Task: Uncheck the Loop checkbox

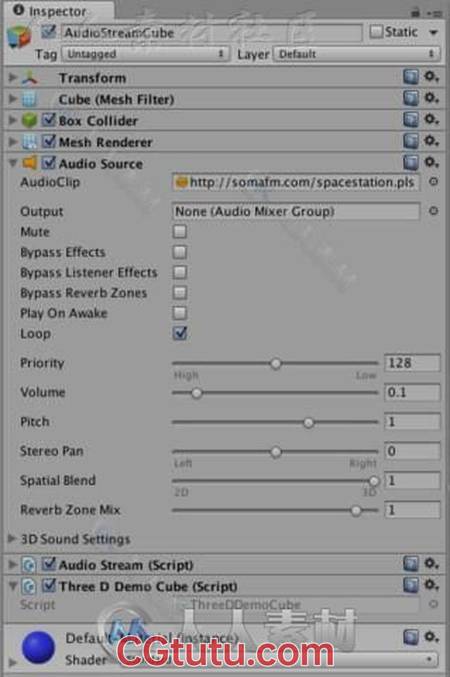Action: [180, 333]
